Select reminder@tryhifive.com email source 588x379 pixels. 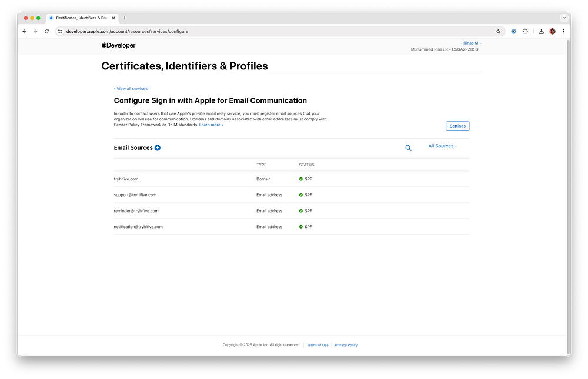click(x=292, y=211)
